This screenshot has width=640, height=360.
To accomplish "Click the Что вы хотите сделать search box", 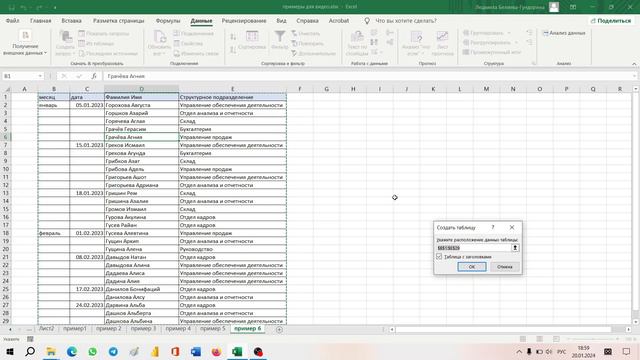I will [x=405, y=20].
